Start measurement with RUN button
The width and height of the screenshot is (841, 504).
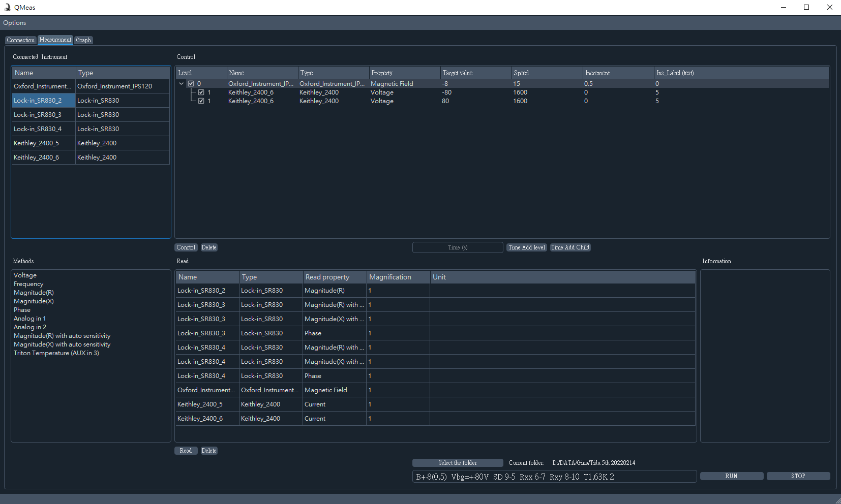(732, 476)
